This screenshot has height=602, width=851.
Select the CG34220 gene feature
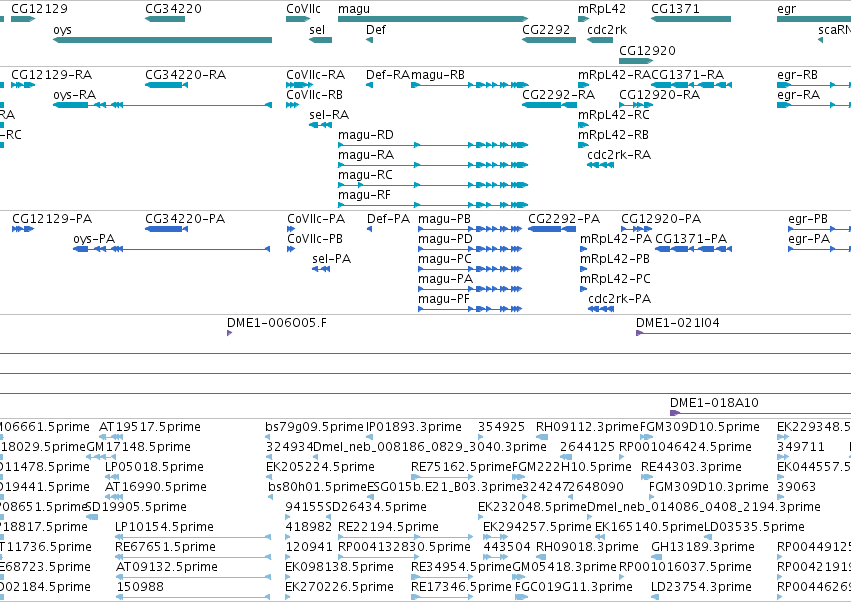pyautogui.click(x=165, y=19)
